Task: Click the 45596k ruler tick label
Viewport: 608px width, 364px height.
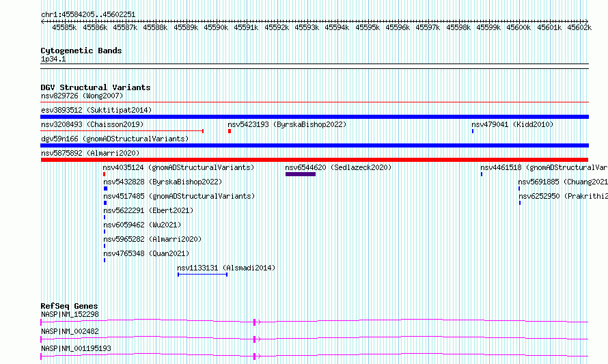Action: (x=398, y=27)
